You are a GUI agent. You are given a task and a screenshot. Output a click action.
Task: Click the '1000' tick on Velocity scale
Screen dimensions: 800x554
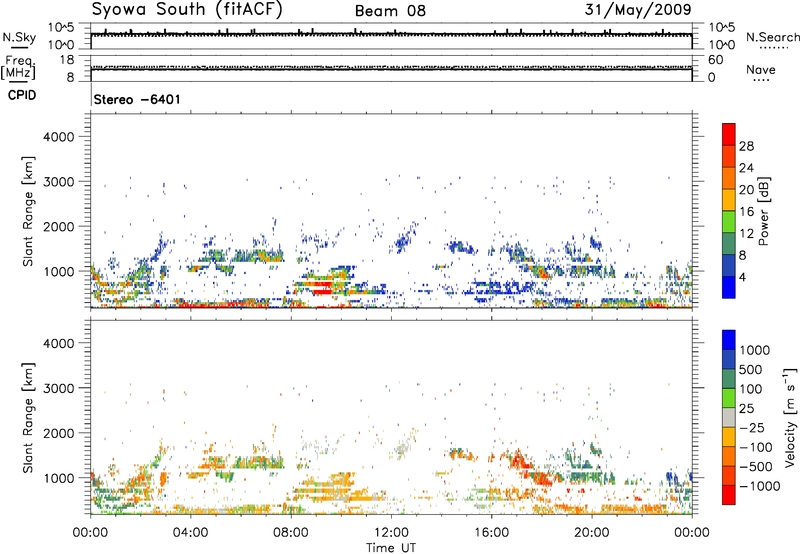[x=754, y=350]
